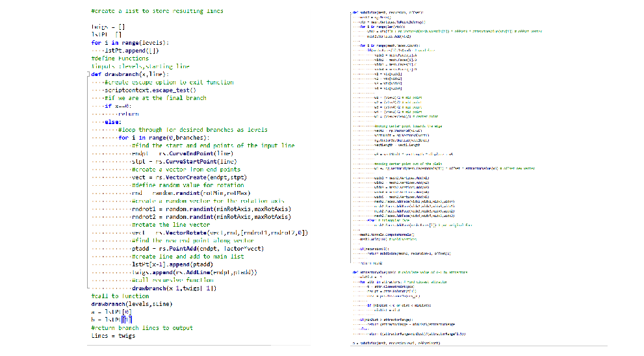Viewport: 644px width, 356px height.
Task: Click the rs.CurveEndPoint(line) call
Action: click(x=192, y=153)
